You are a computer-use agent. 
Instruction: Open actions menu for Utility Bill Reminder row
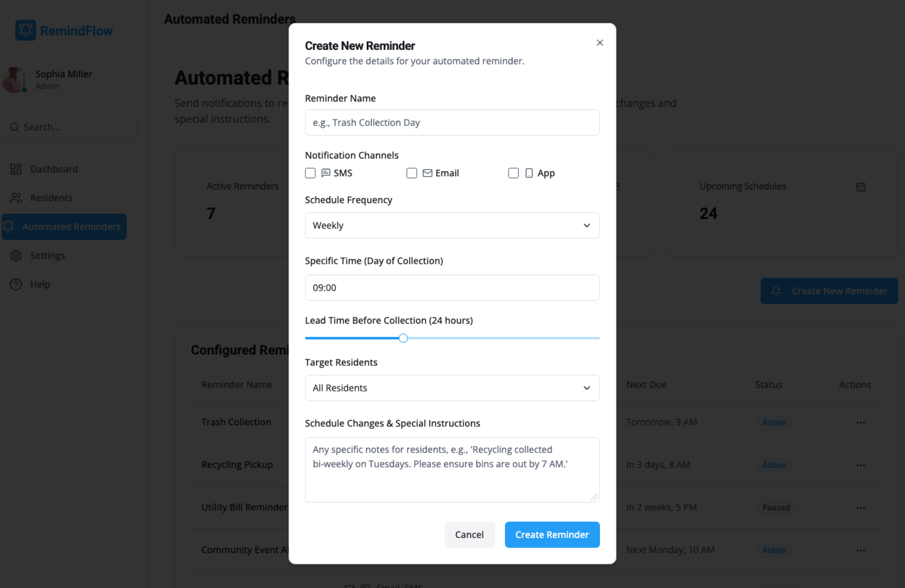click(x=861, y=507)
